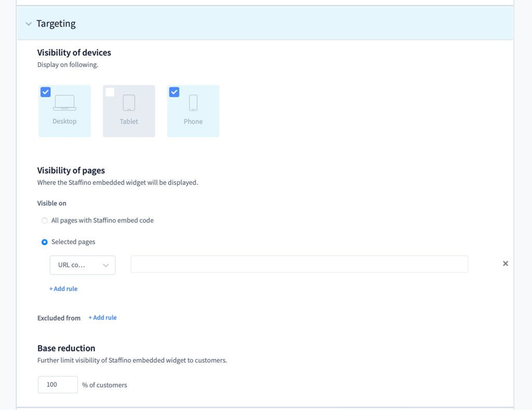Click the Tablet device icon
Viewport: 532px width, 410px height.
pyautogui.click(x=129, y=103)
